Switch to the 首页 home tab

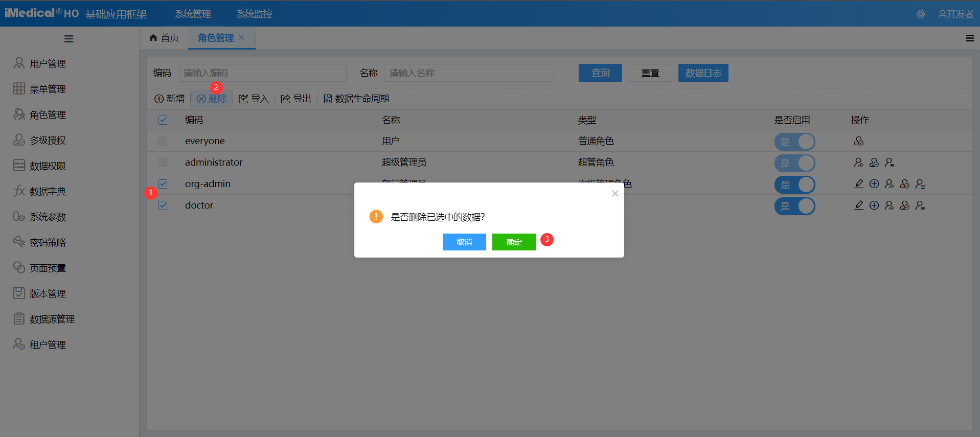(x=165, y=38)
